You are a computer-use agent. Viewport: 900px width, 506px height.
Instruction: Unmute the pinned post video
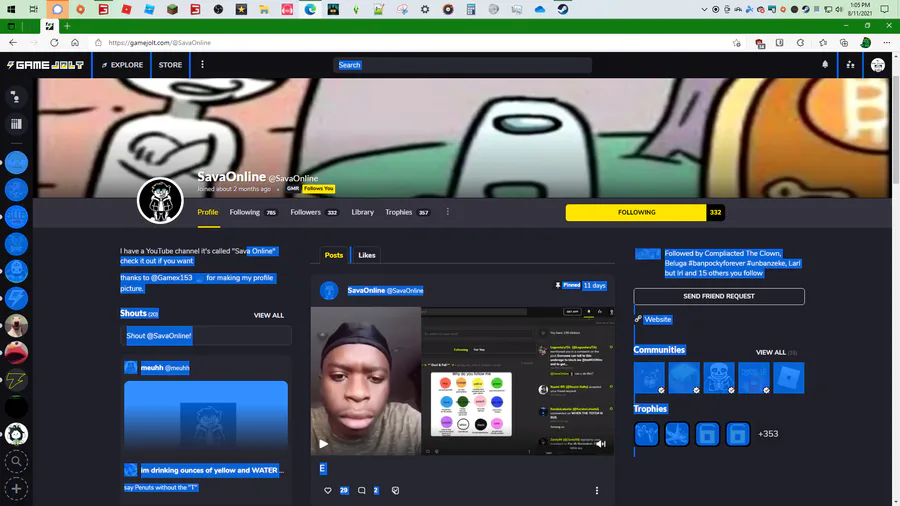pyautogui.click(x=600, y=443)
